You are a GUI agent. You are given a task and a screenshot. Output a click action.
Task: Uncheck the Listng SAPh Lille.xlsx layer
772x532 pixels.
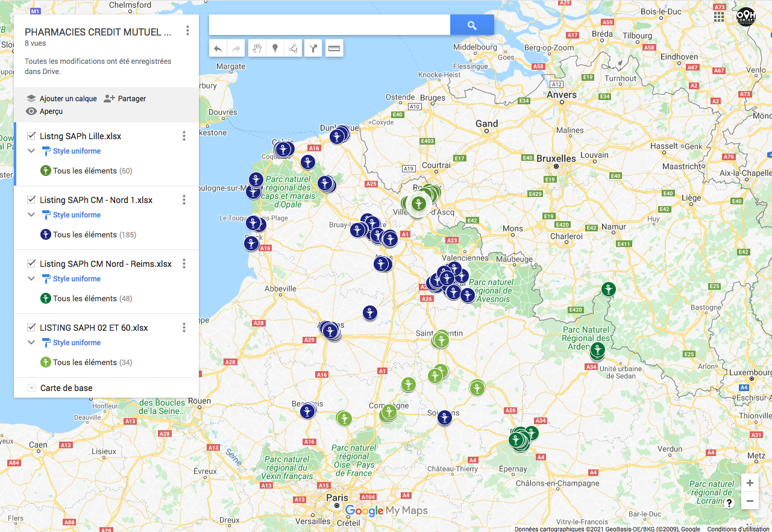tap(31, 136)
